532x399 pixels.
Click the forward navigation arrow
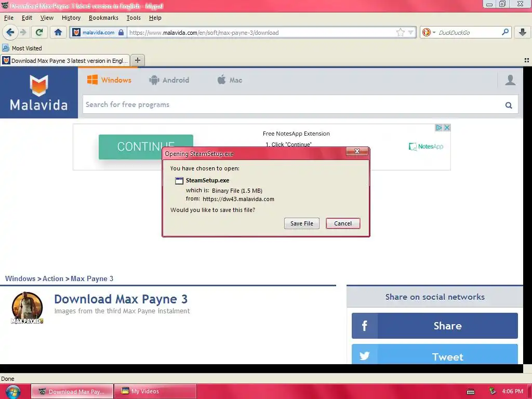pos(23,33)
